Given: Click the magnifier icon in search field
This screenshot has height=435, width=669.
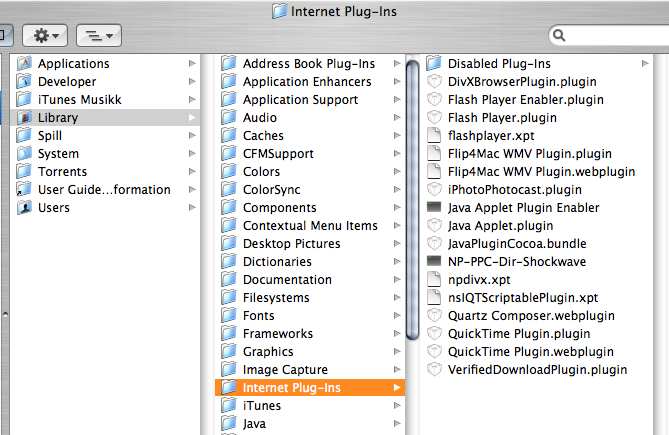Looking at the screenshot, I should tap(558, 35).
